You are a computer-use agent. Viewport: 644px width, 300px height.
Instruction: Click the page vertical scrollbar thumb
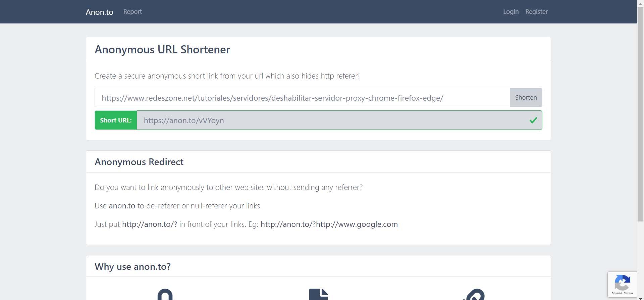pos(640,114)
